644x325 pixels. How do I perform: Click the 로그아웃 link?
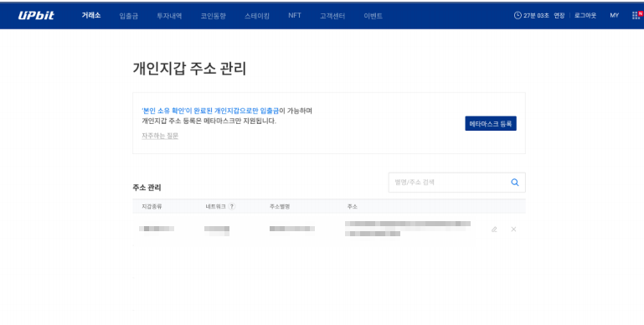[x=585, y=16]
